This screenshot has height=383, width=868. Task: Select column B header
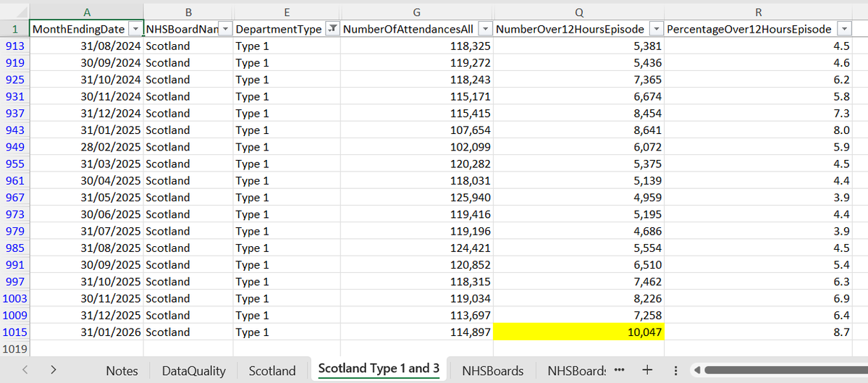pos(188,12)
